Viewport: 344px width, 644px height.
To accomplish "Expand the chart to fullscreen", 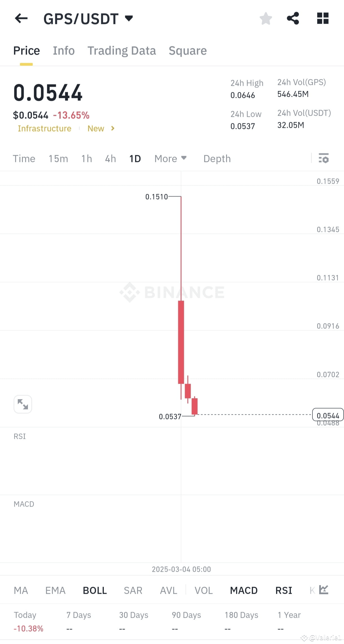I will click(23, 404).
